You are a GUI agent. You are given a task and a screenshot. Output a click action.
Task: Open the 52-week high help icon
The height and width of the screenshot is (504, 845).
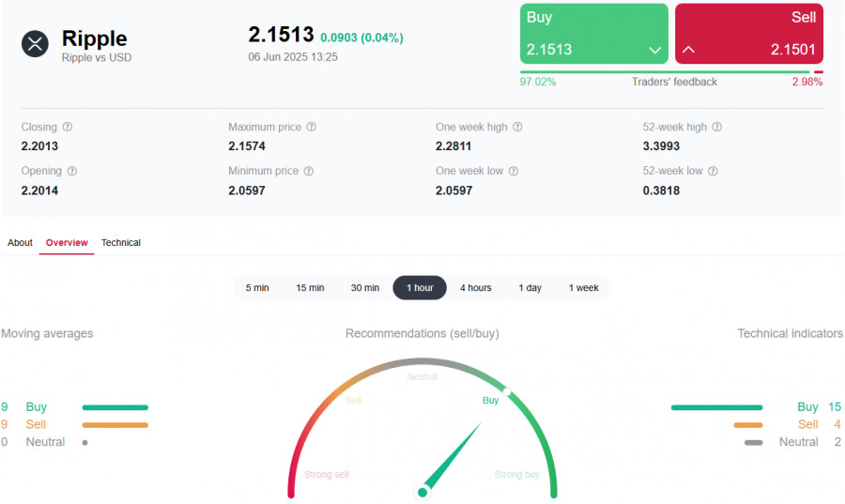click(716, 127)
